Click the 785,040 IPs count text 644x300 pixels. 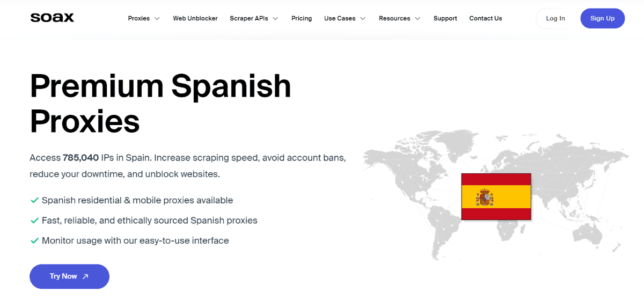tap(80, 158)
